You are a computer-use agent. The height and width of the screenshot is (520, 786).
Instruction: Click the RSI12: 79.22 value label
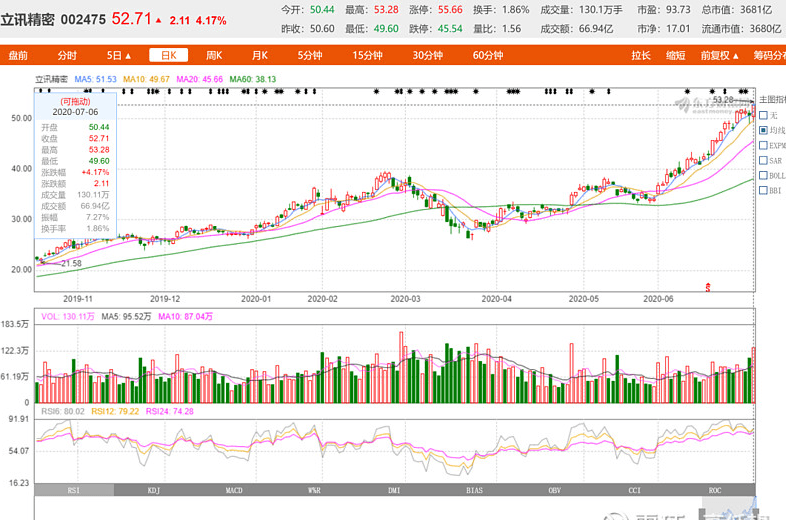(115, 411)
